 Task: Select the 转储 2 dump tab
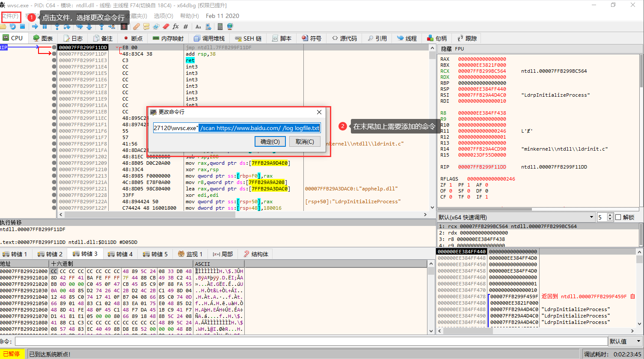pos(50,254)
